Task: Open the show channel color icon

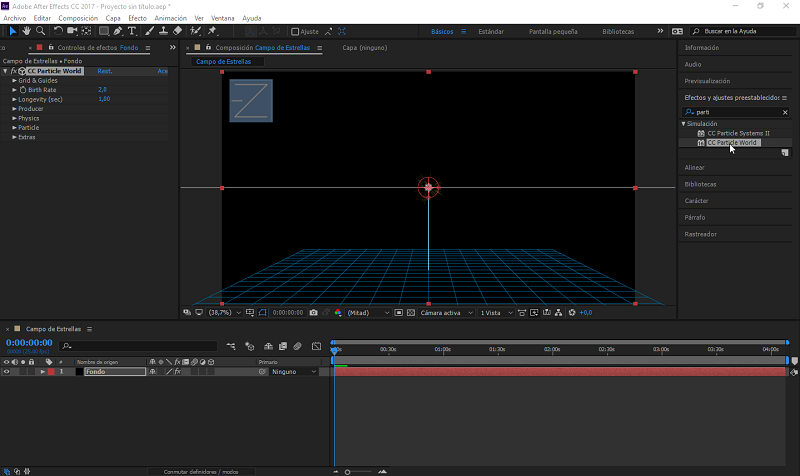Action: coord(338,313)
